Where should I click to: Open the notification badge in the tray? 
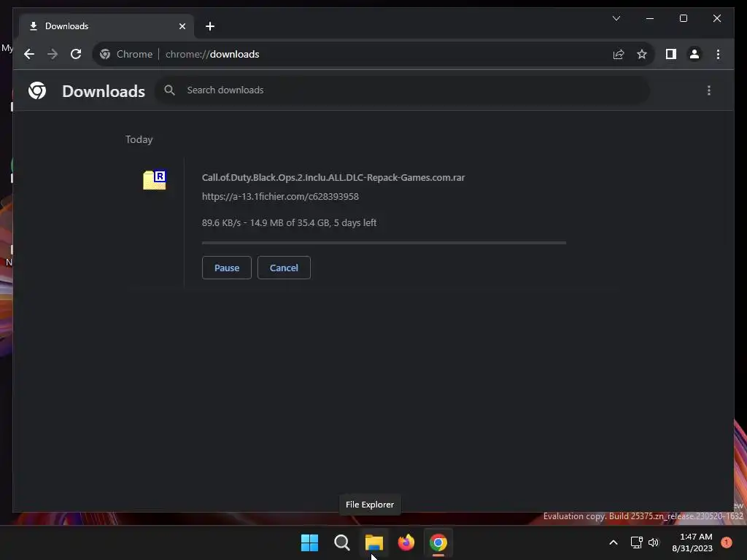click(x=727, y=542)
